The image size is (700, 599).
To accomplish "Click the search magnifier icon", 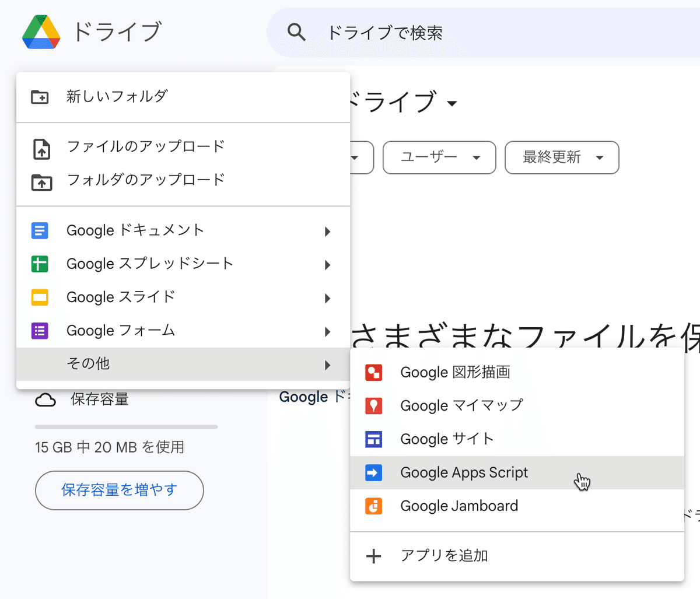I will [296, 32].
